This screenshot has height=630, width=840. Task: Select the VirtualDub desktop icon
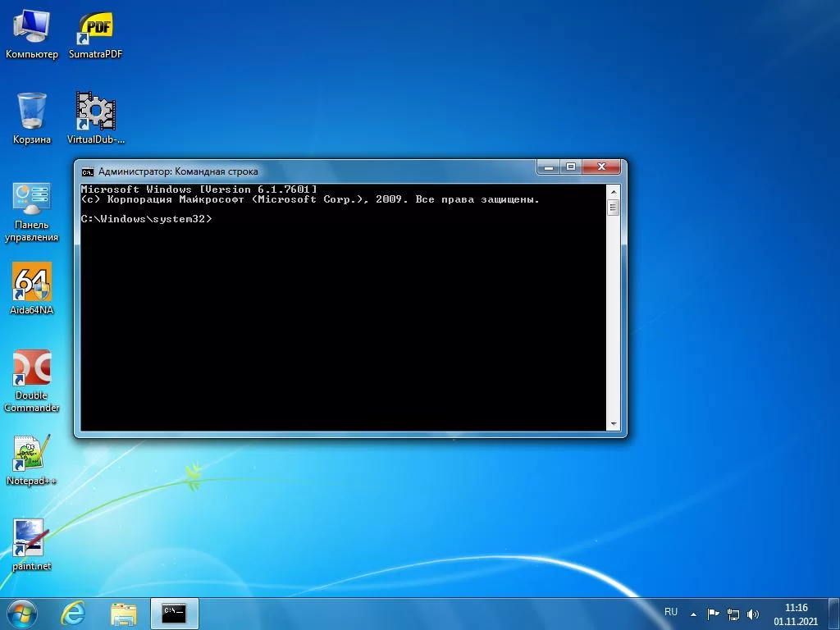(95, 112)
